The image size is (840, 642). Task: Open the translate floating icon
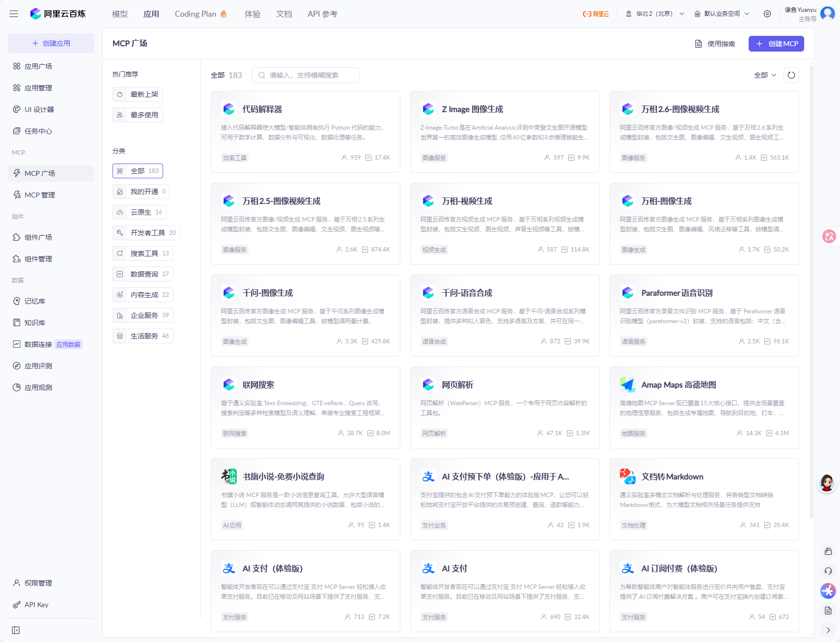(829, 236)
